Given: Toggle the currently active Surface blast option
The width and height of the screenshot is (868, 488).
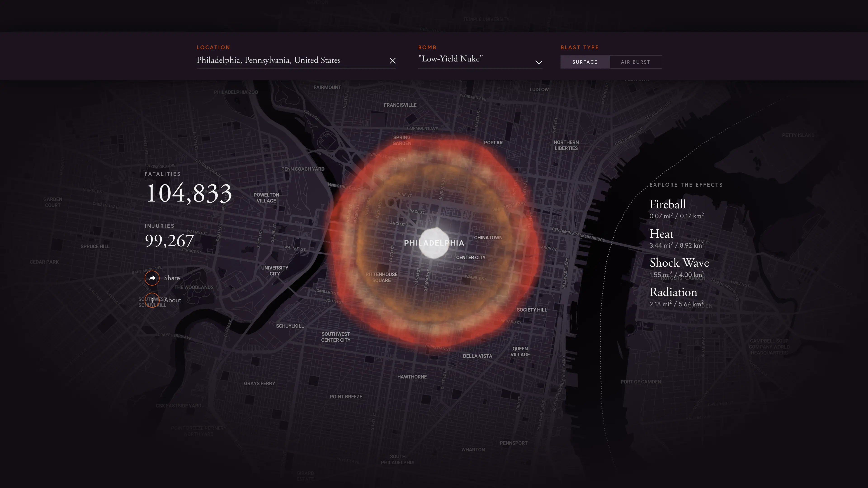Looking at the screenshot, I should coord(585,62).
